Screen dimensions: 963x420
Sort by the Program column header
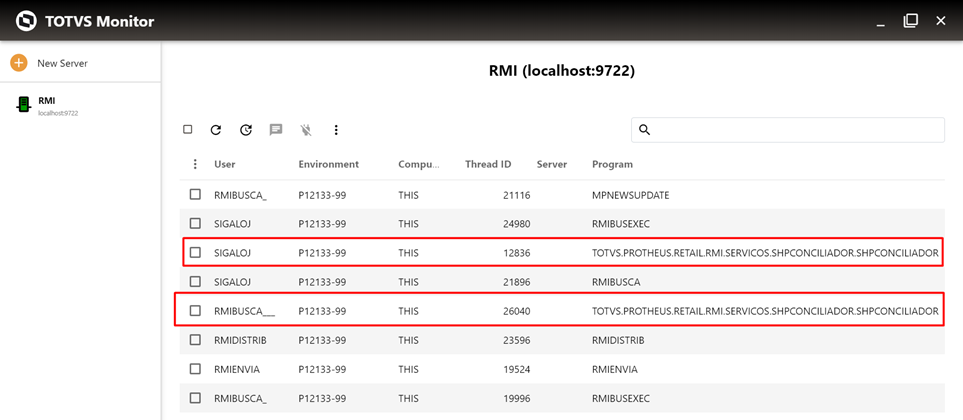pos(612,164)
